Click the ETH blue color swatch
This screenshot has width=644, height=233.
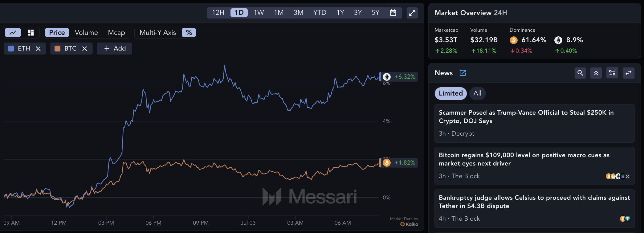11,48
